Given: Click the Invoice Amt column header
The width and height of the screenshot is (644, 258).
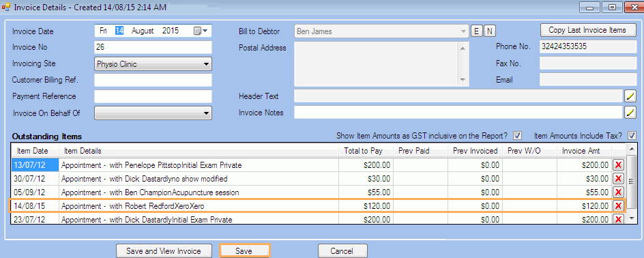Looking at the screenshot, I should point(585,152).
